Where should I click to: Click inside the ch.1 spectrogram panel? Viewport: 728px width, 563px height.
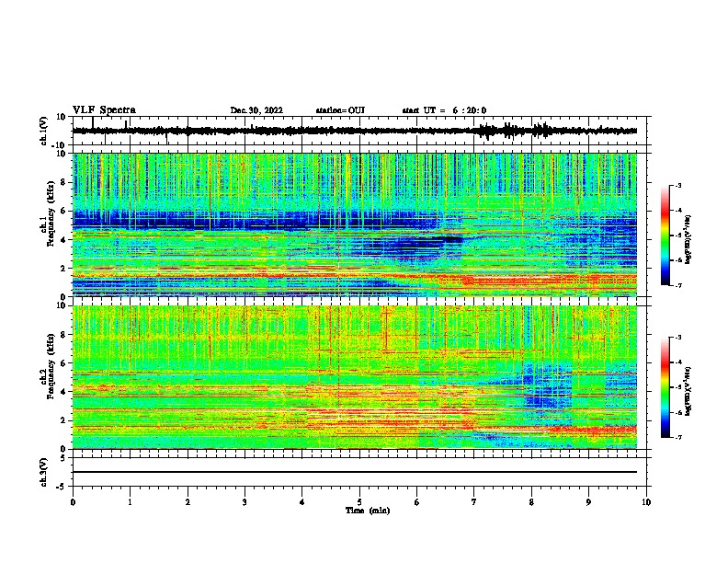coord(355,224)
